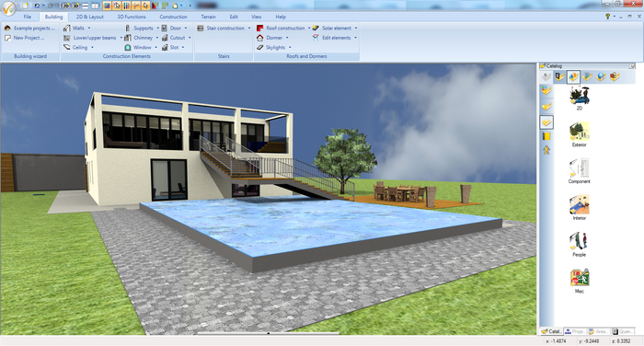Open the Door dropdown arrow
Viewport: 644px width, 346px height.
pyautogui.click(x=186, y=28)
